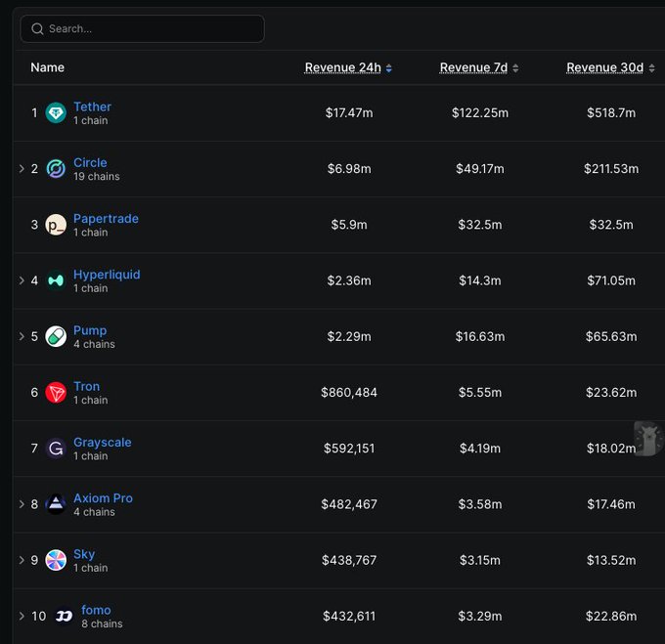Select Pump's $16.63m 7d revenue
Viewport: 665px width, 644px height.
tap(480, 336)
